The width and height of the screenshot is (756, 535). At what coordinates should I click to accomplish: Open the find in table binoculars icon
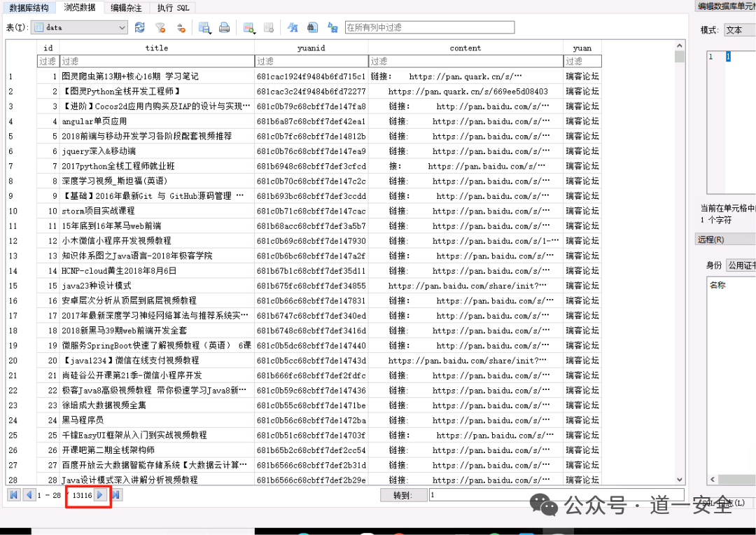point(312,27)
